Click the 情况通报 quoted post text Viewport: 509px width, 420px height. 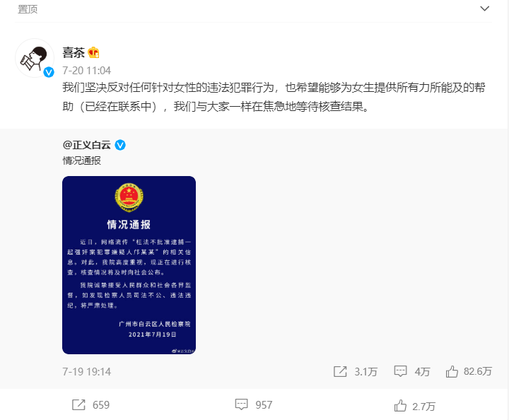(82, 161)
